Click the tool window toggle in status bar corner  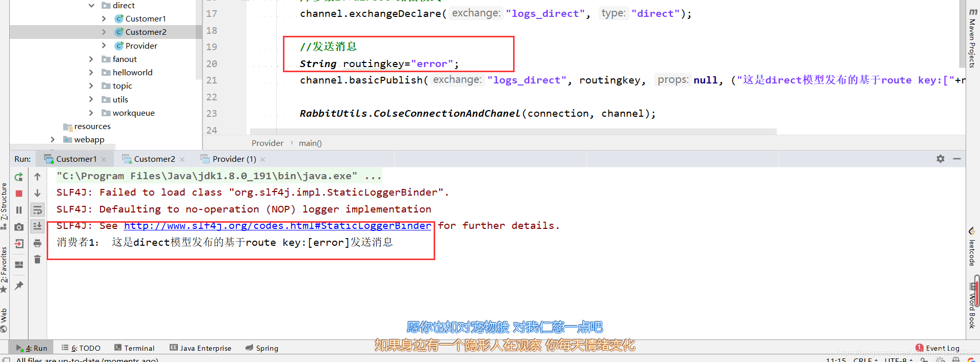click(x=6, y=359)
